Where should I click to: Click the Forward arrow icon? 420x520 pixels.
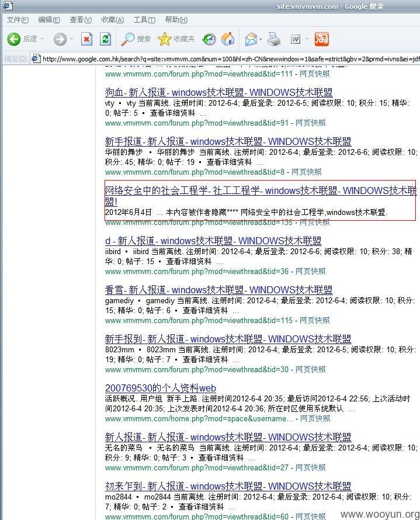pyautogui.click(x=60, y=39)
